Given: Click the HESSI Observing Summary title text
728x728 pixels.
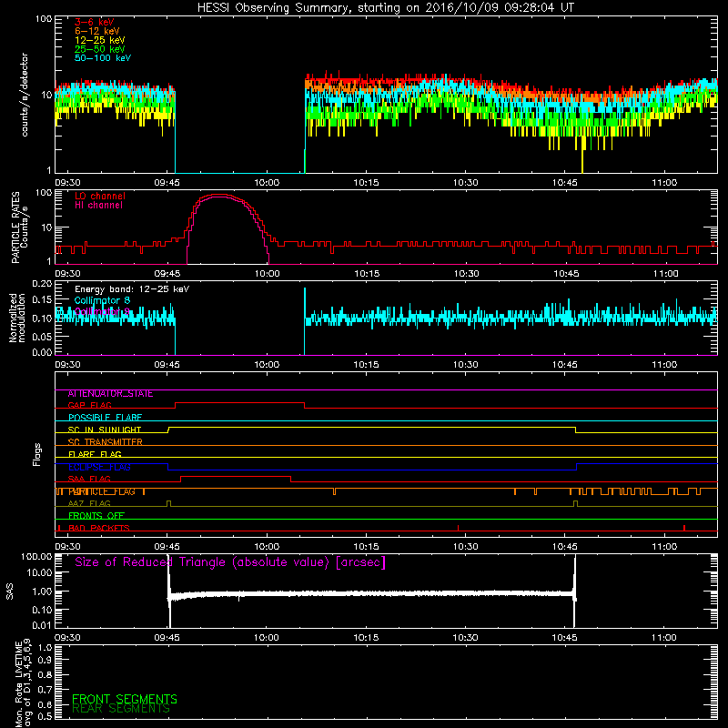Looking at the screenshot, I should click(385, 8).
